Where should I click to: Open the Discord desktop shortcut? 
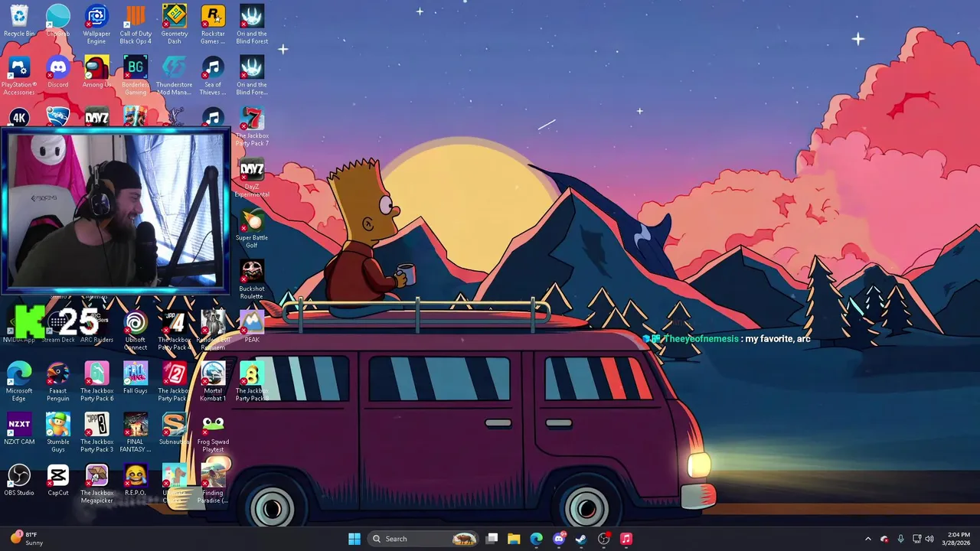[58, 72]
